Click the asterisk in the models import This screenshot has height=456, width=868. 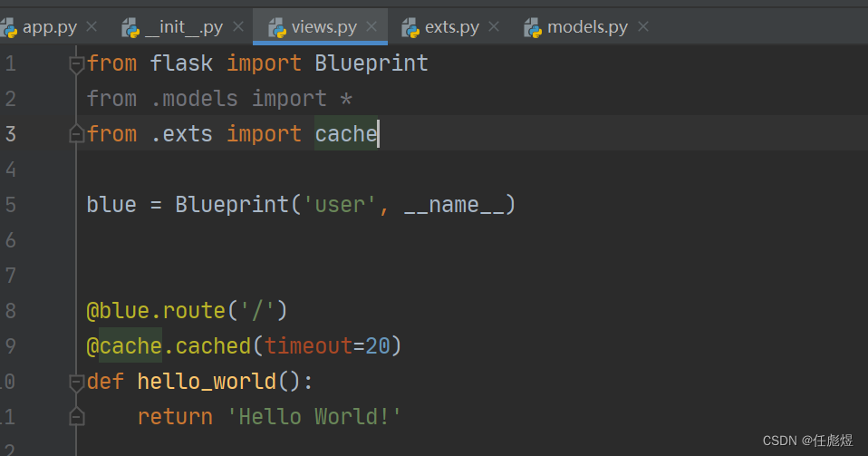[346, 100]
